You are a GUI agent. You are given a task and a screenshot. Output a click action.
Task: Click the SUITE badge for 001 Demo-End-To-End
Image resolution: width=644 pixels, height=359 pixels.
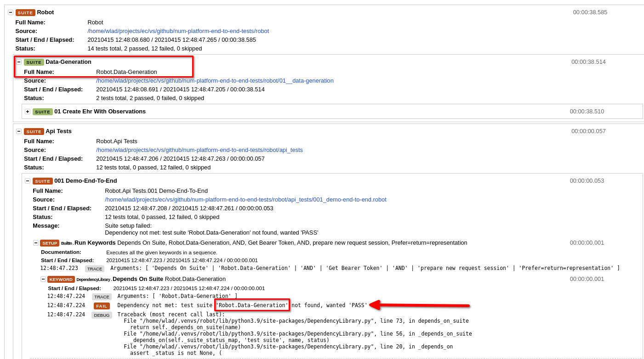43,181
